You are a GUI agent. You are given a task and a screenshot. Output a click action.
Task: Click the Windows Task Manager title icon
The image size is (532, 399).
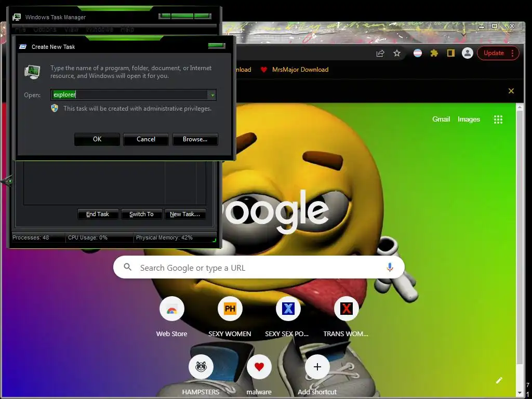pos(17,17)
